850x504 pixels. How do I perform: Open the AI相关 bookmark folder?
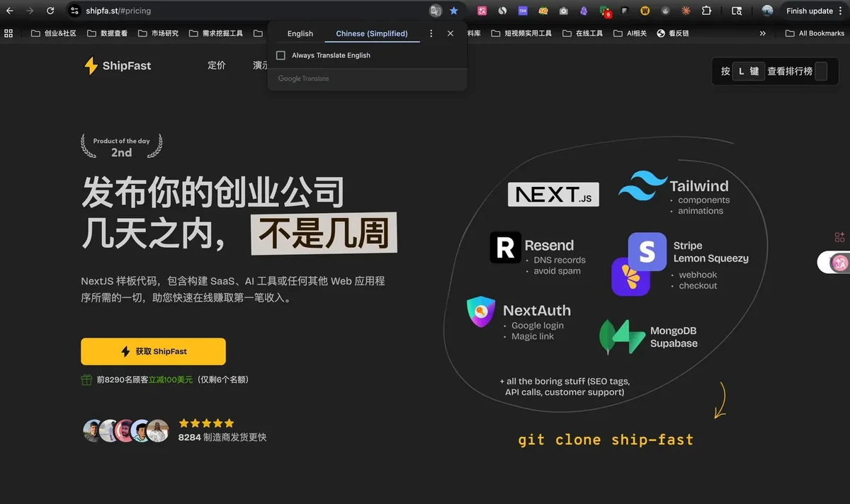[630, 33]
